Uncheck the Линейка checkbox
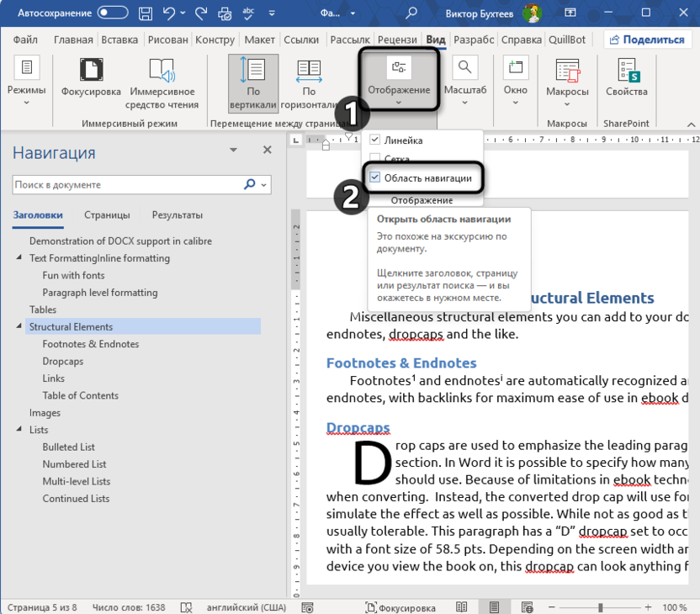 (x=375, y=140)
